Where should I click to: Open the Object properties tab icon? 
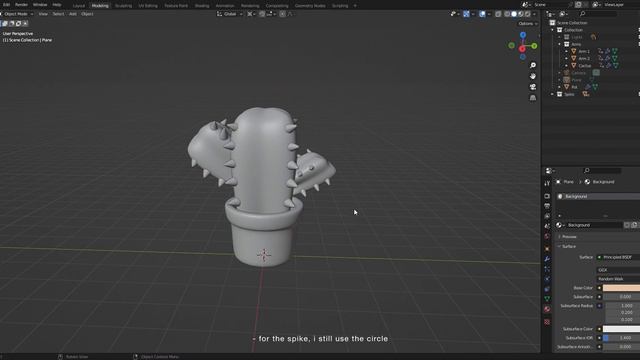coord(547,249)
